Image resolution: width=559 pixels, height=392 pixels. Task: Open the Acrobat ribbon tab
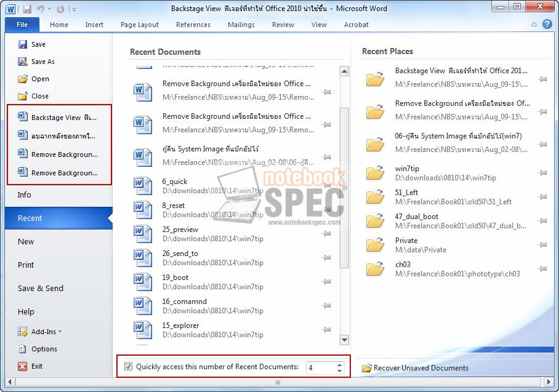coord(356,25)
